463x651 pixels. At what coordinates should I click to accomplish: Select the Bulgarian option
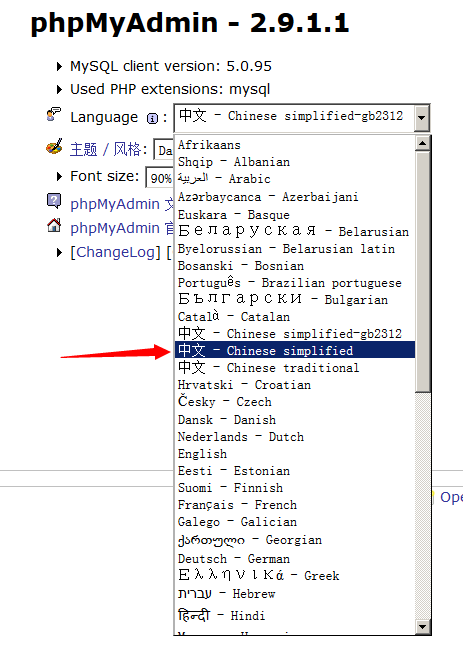295,299
